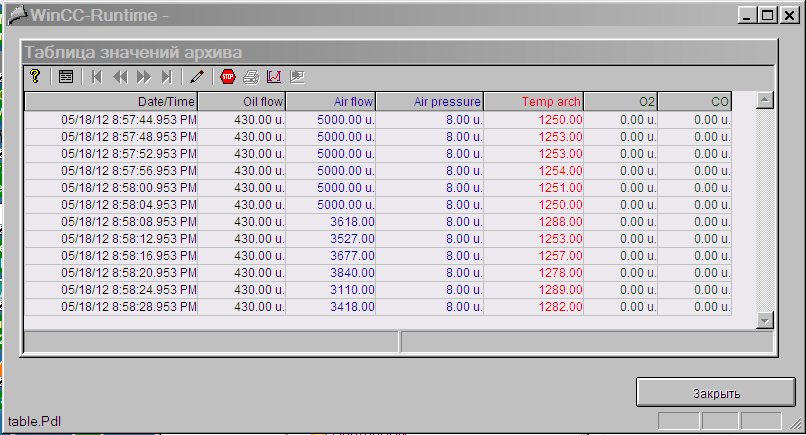This screenshot has height=435, width=806.
Task: Click the WinCC-Runtime title bar icon
Action: [17, 15]
